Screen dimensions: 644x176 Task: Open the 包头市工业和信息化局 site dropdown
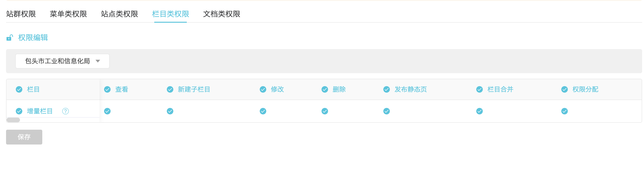58,61
